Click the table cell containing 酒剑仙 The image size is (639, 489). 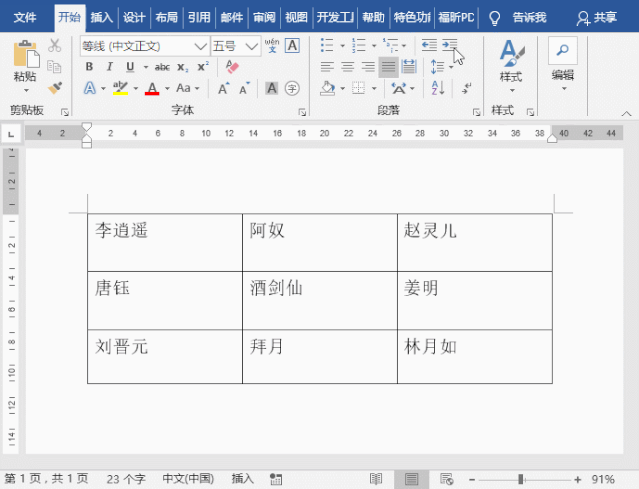[x=318, y=299]
